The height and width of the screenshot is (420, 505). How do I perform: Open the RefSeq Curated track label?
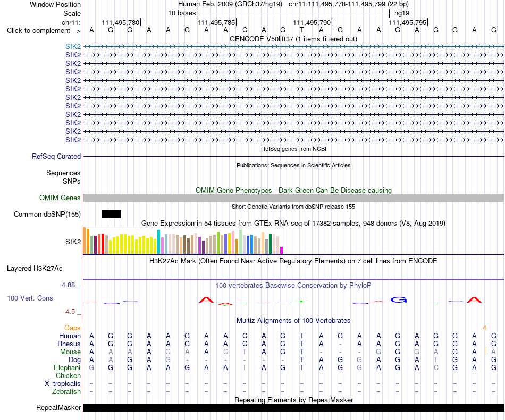point(56,156)
